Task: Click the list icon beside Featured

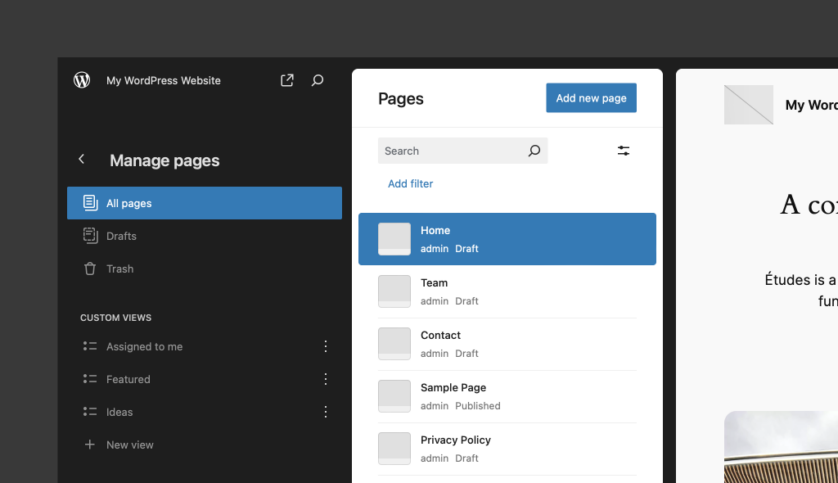Action: click(x=90, y=379)
